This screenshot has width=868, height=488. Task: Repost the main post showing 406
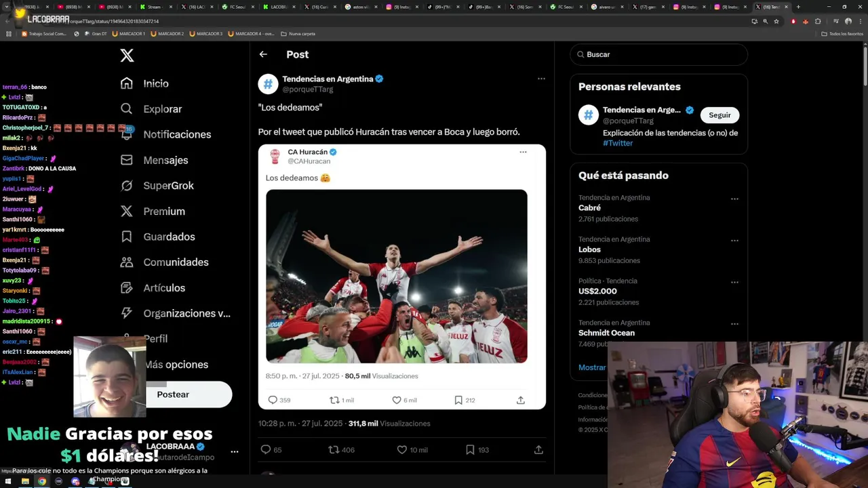click(x=342, y=449)
